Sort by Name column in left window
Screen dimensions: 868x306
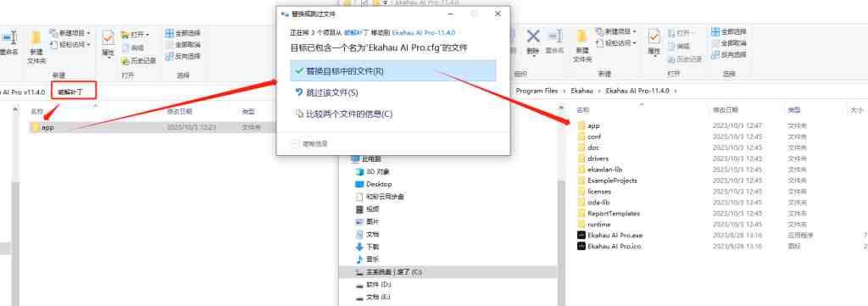pos(36,111)
